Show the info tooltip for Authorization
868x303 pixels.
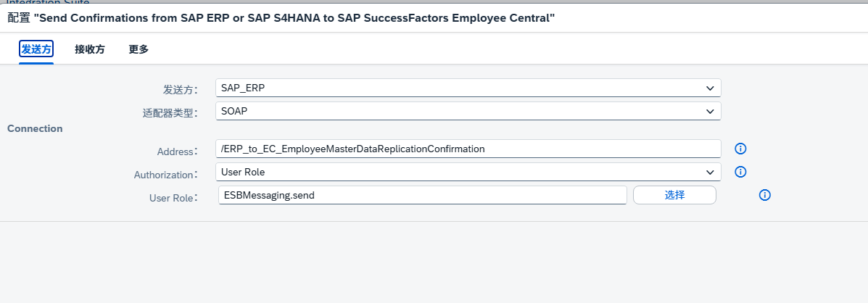(740, 172)
